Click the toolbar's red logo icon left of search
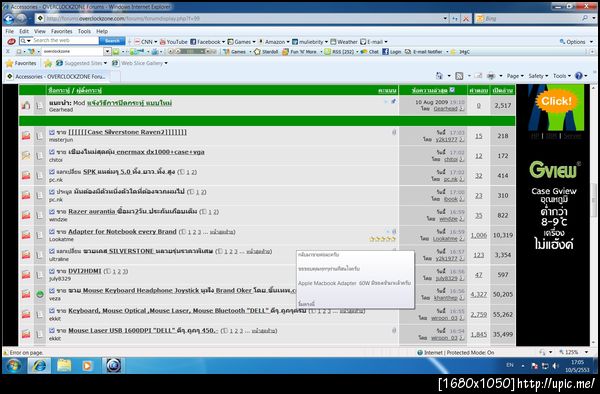This screenshot has width=600, height=394. tap(11, 41)
